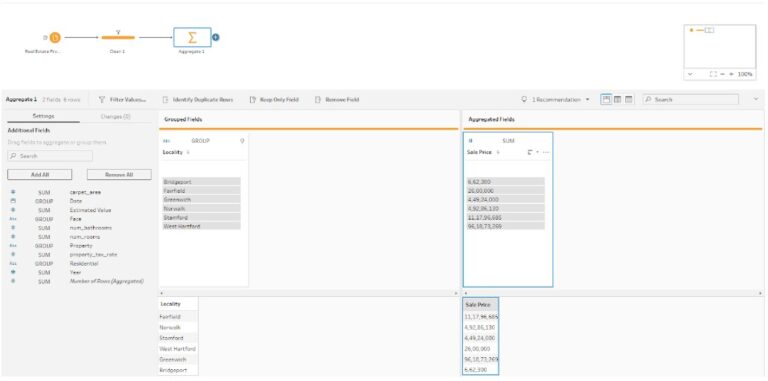Image resolution: width=768 pixels, height=381 pixels.
Task: Collapse pane with toolbar chevron at right
Action: coord(755,99)
